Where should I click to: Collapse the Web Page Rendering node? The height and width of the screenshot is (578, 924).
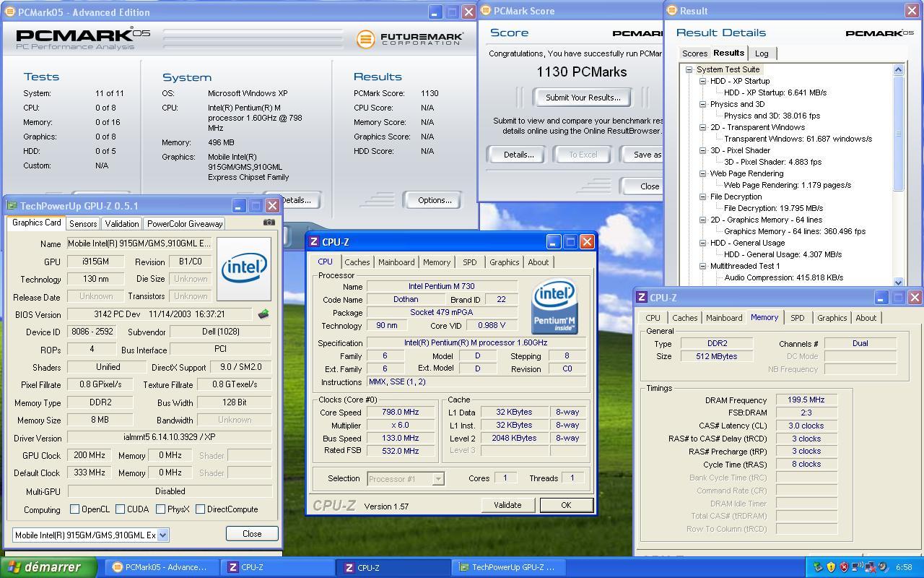point(702,173)
